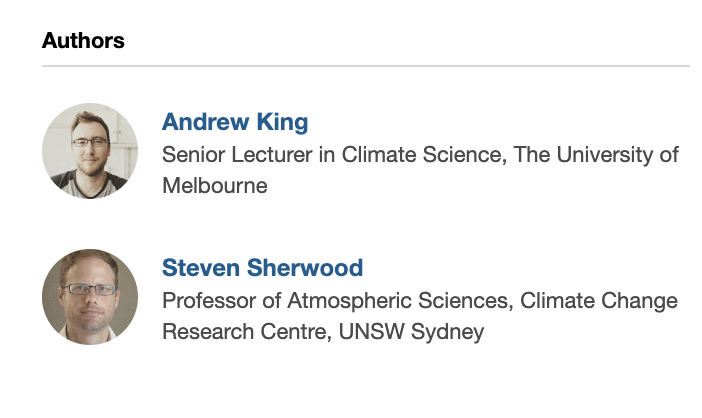Open Andrew King's author profile link
Screen dimensions: 702x418
235,122
